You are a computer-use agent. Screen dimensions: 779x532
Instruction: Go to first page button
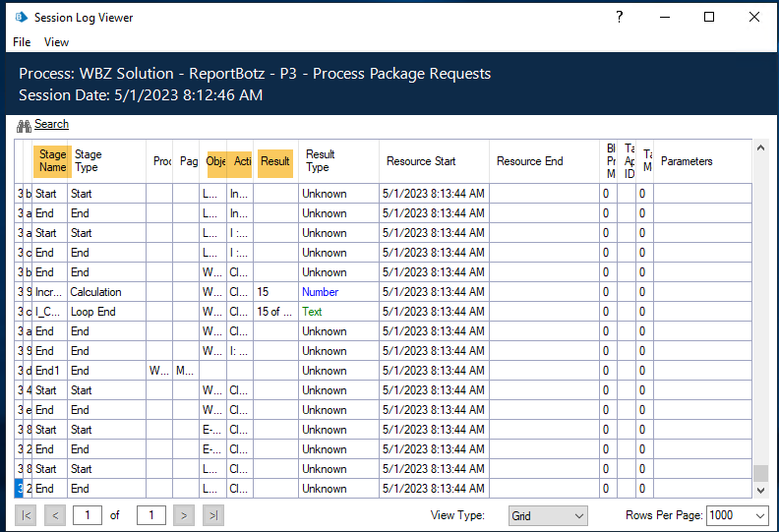point(26,515)
